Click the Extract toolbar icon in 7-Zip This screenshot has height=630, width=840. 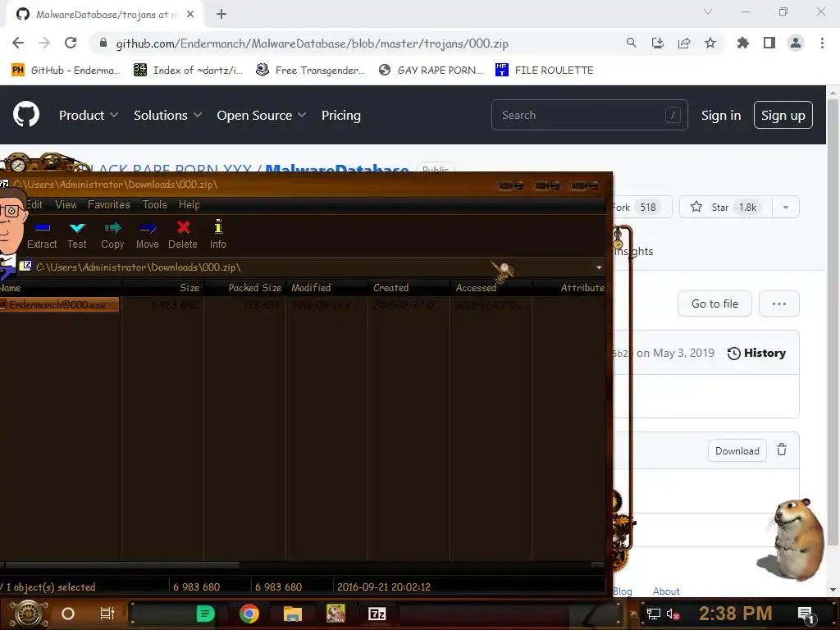click(x=42, y=228)
